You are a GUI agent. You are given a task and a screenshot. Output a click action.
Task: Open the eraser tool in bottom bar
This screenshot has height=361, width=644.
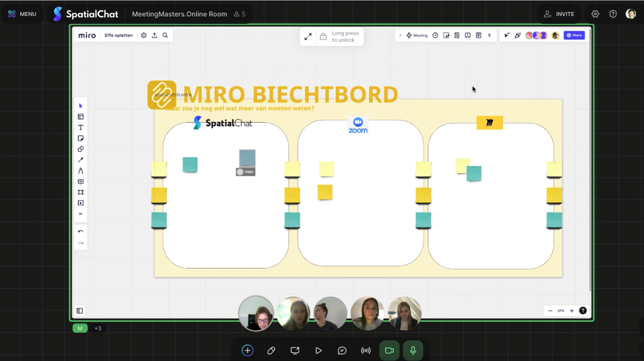point(271,351)
